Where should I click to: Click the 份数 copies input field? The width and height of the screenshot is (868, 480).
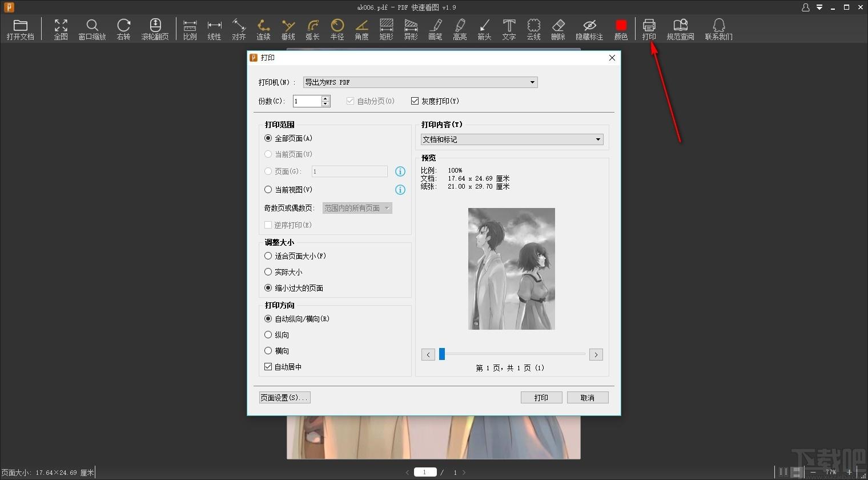click(x=307, y=101)
